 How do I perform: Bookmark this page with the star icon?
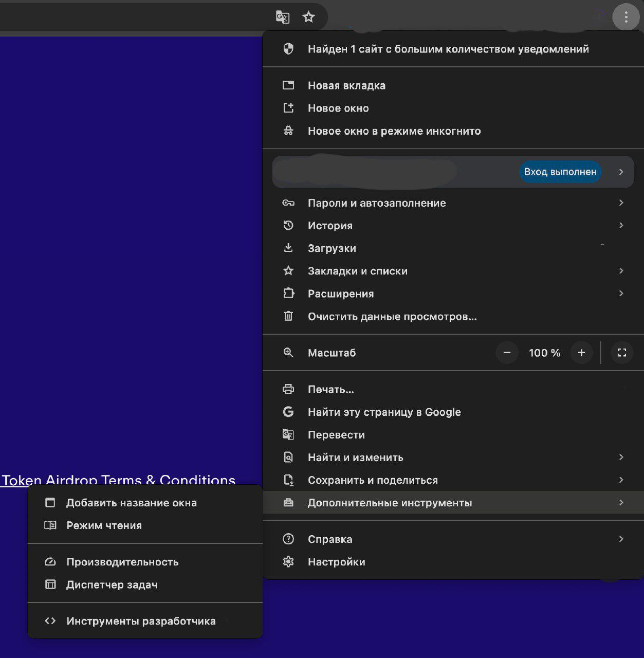click(308, 17)
